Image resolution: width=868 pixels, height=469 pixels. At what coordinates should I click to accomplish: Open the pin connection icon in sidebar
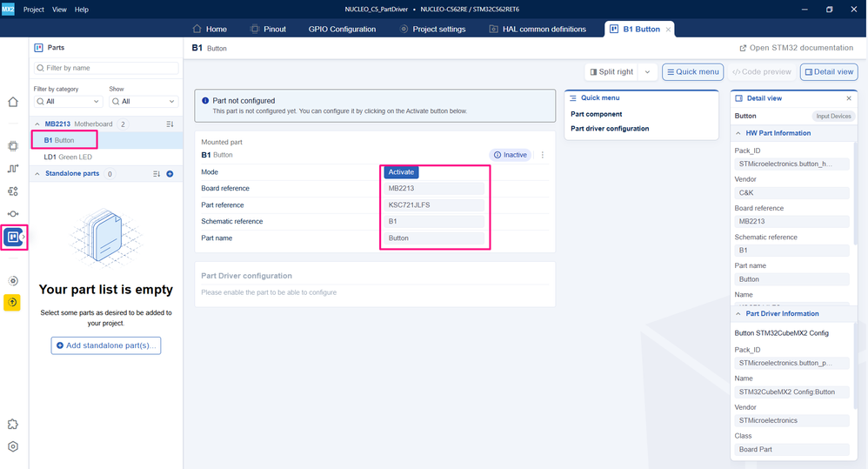[13, 214]
